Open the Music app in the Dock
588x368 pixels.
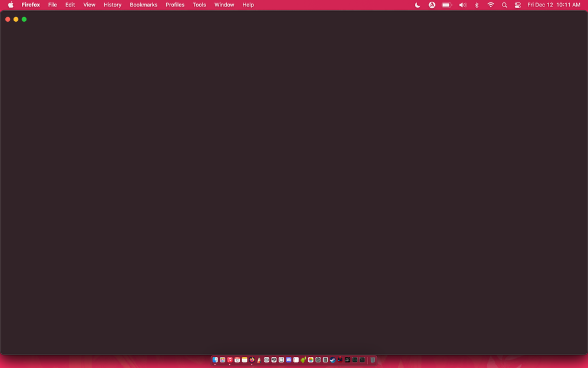click(229, 360)
